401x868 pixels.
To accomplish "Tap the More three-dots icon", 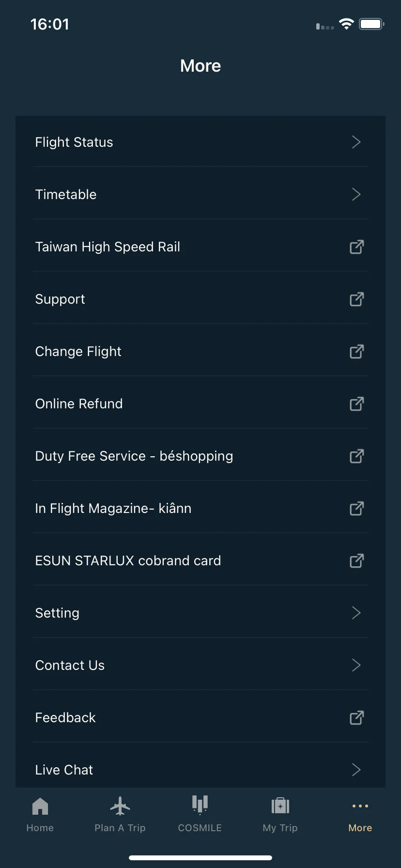I will (360, 806).
